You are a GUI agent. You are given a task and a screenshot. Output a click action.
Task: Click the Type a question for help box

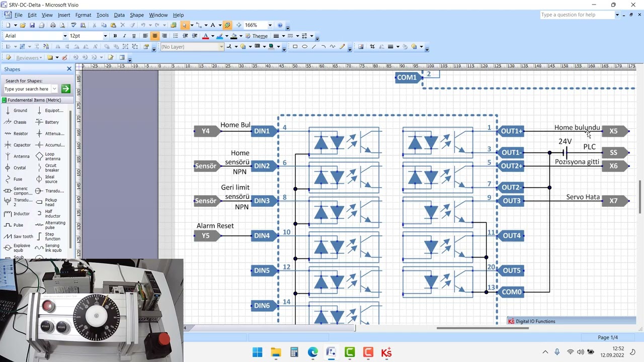tap(577, 15)
